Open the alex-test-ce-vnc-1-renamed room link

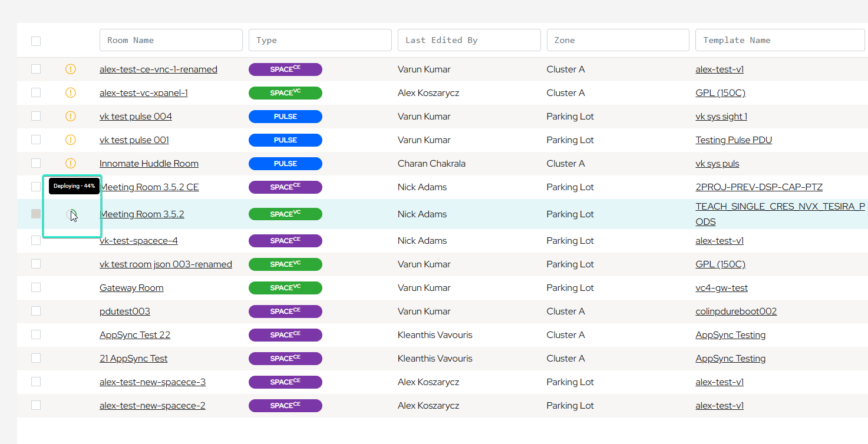(x=159, y=69)
